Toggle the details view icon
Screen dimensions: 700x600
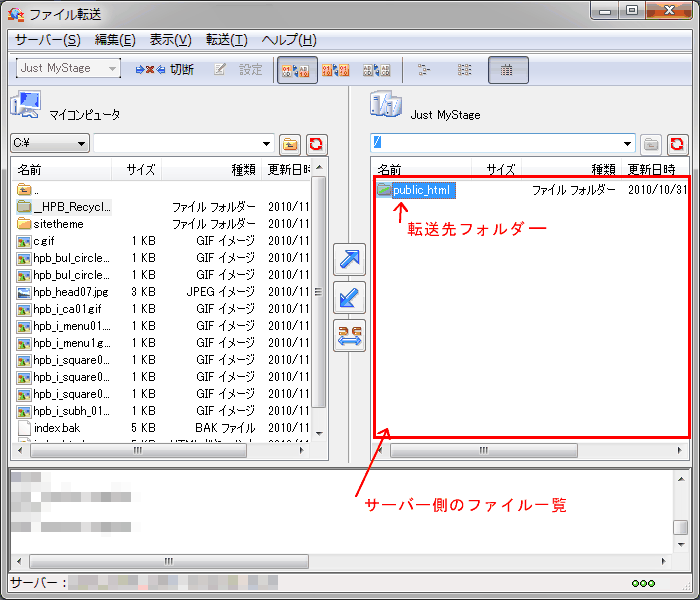[x=508, y=70]
